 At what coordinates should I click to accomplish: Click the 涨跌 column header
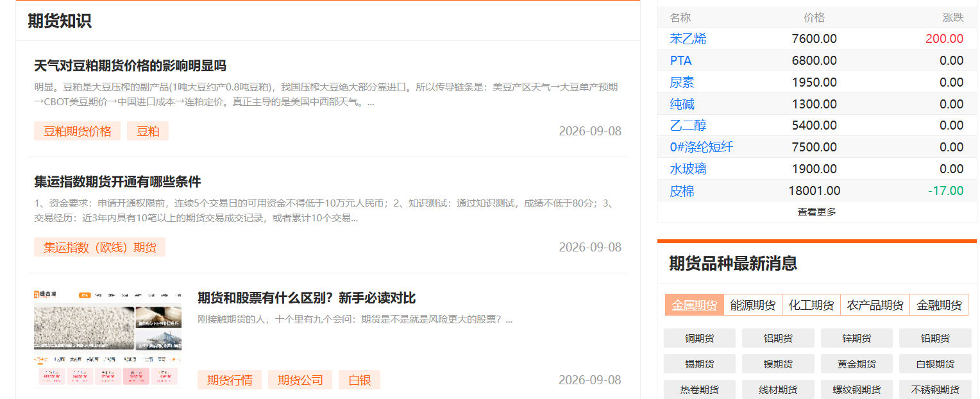click(x=953, y=17)
